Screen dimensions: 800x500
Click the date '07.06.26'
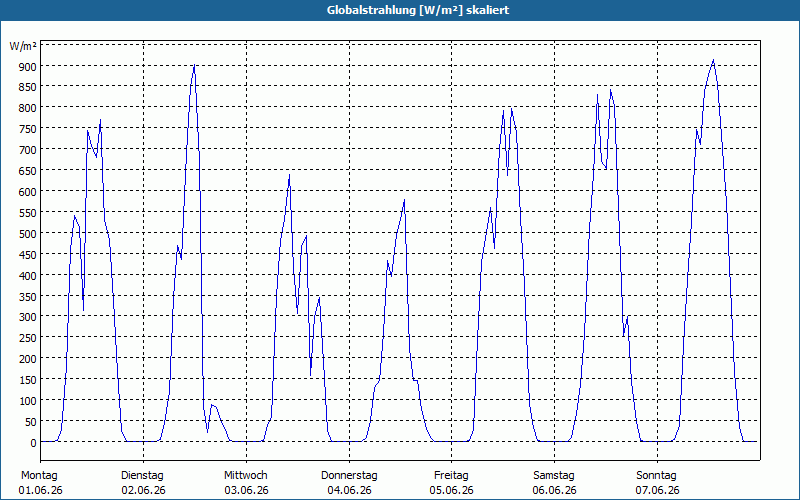[658, 491]
